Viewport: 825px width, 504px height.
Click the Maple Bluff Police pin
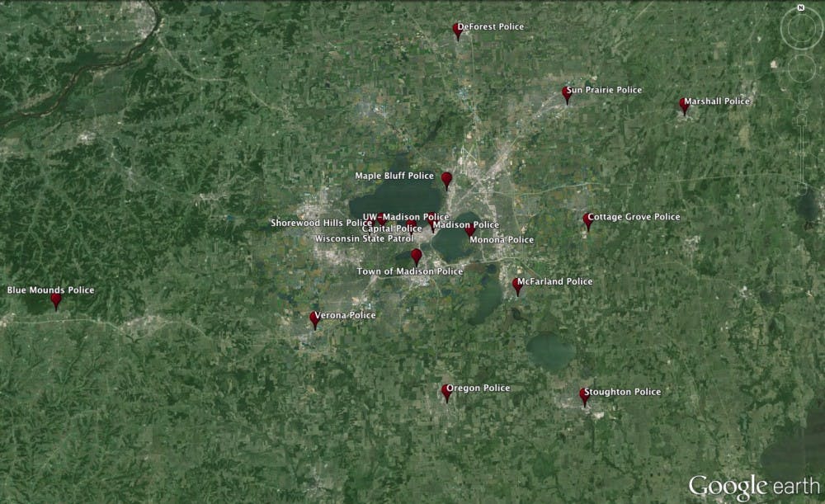(446, 179)
